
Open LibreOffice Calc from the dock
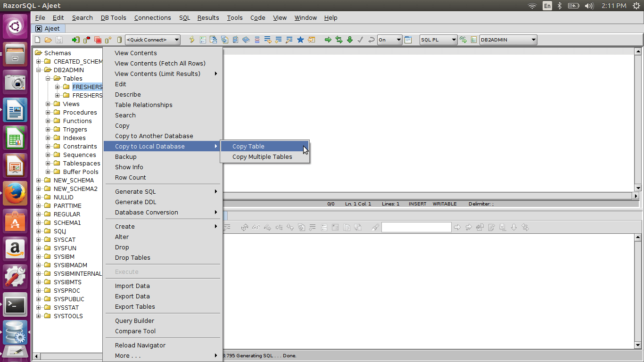15,138
